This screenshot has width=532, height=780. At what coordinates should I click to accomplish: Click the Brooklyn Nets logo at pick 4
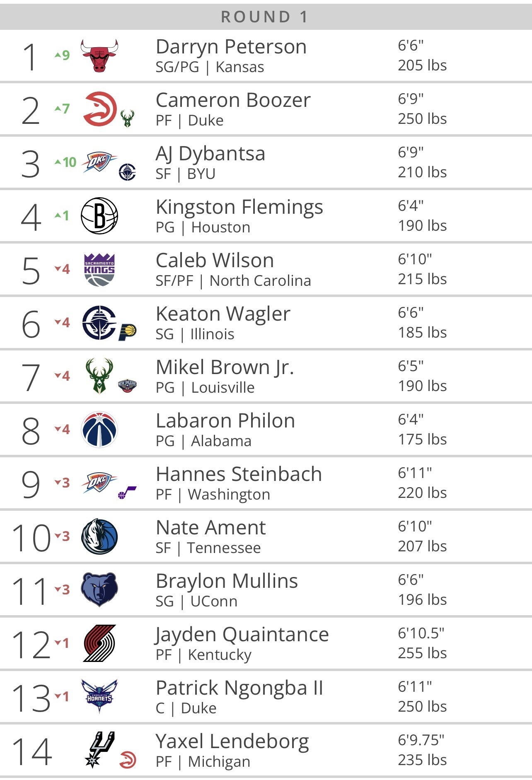[99, 216]
